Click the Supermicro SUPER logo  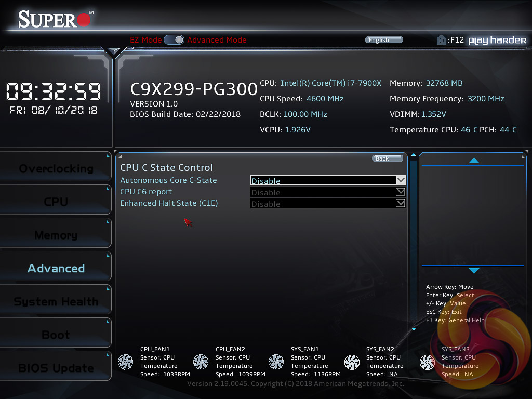tap(55, 19)
